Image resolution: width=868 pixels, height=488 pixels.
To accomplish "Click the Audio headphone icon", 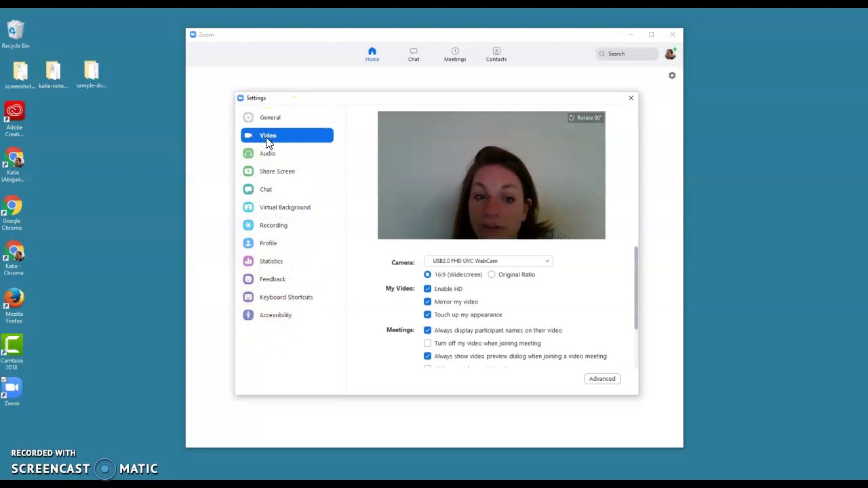I will click(248, 153).
